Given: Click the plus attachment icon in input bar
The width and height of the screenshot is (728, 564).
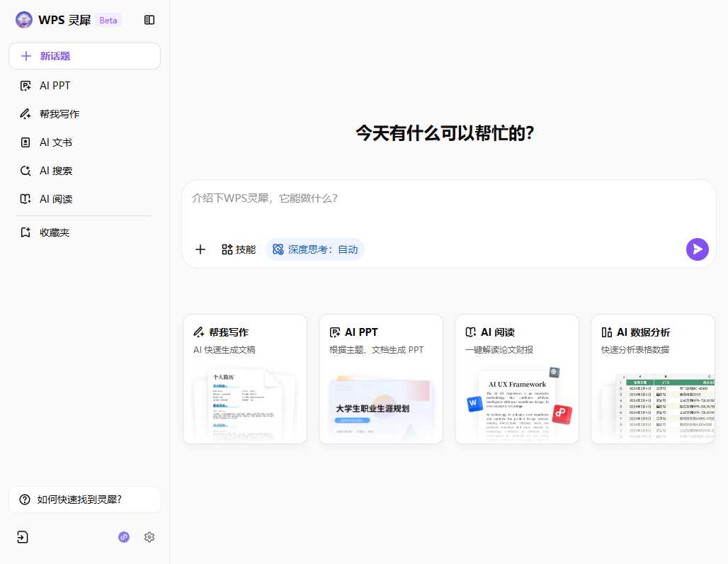Looking at the screenshot, I should coord(200,249).
